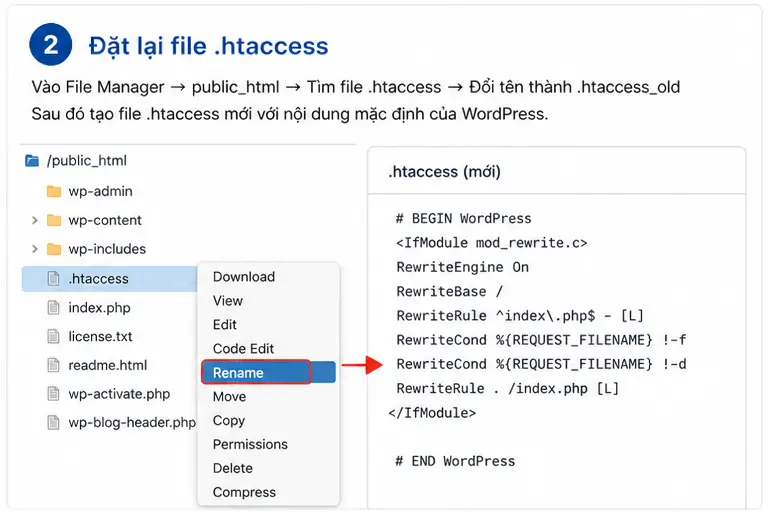Click the index.php file icon
Image resolution: width=768 pixels, height=512 pixels.
(x=53, y=308)
